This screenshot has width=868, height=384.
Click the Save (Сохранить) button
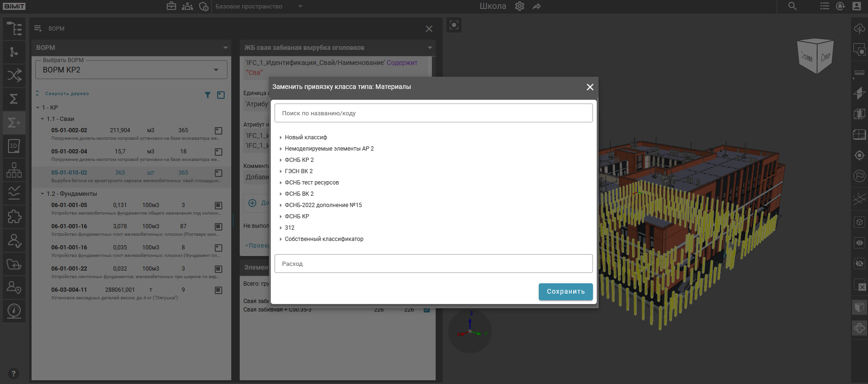tap(565, 291)
